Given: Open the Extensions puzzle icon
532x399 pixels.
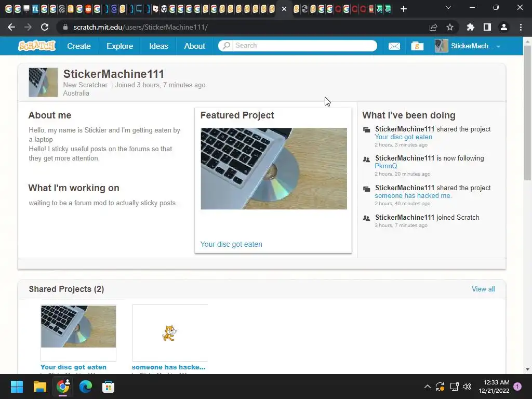Looking at the screenshot, I should (x=470, y=27).
